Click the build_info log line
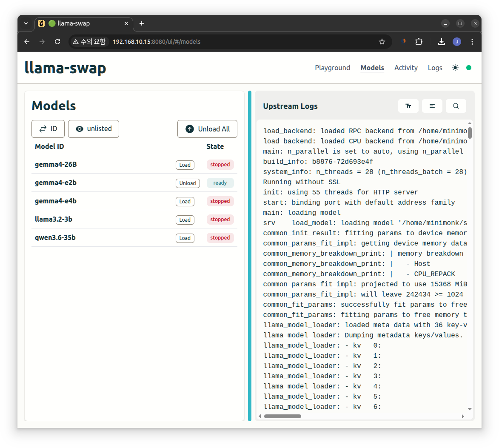Viewport: 499px width, 448px height. point(318,162)
